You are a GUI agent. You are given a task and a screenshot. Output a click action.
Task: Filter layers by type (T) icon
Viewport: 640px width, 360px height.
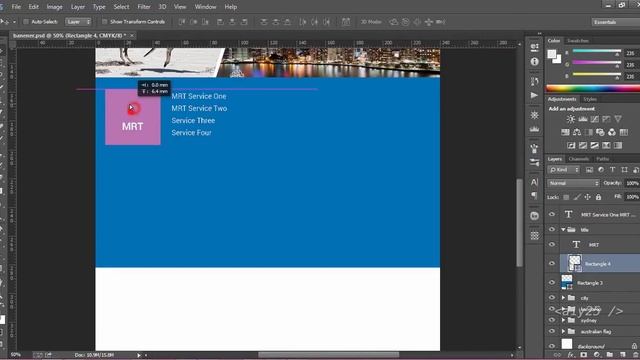pyautogui.click(x=612, y=170)
